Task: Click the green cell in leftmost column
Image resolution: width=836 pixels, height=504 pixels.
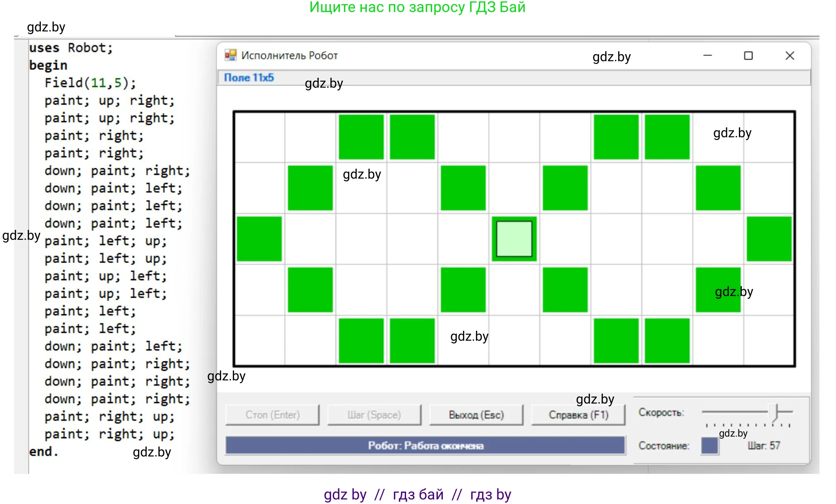Action: tap(259, 239)
